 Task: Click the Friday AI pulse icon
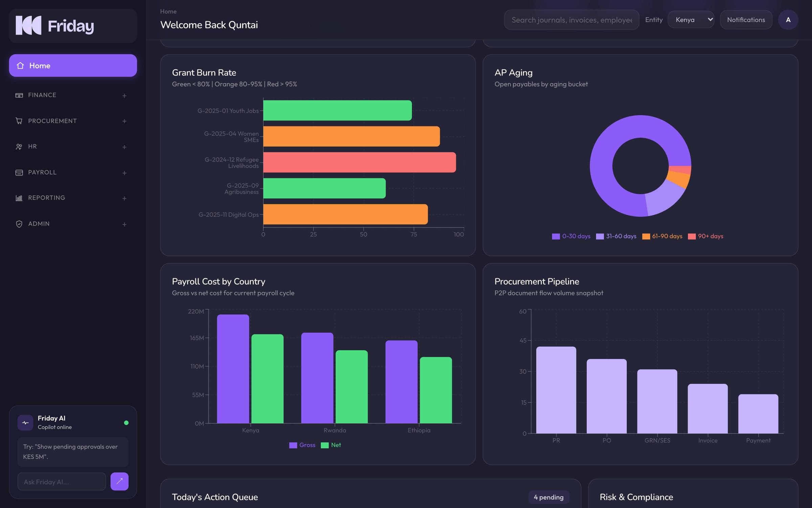point(25,423)
